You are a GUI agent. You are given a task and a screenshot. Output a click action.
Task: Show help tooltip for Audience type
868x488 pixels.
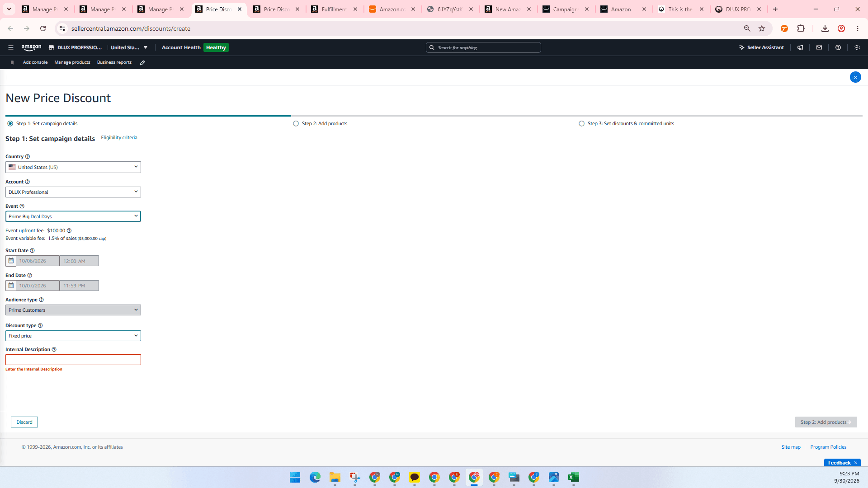[x=42, y=300]
